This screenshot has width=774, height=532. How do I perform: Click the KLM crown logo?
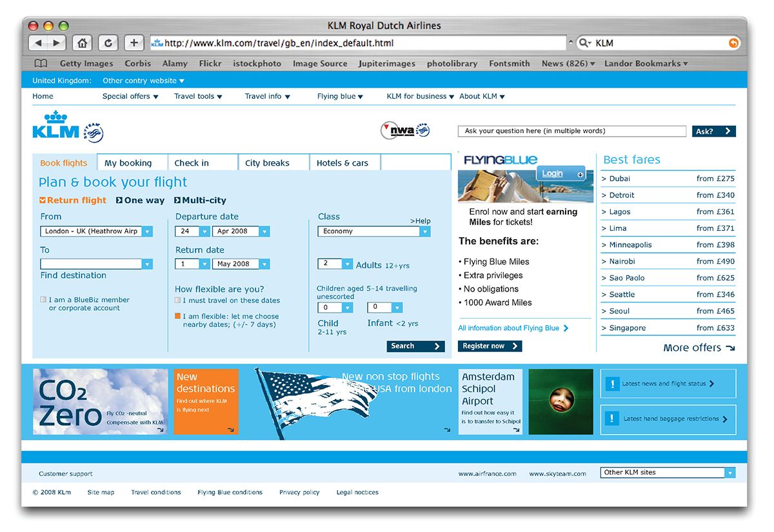56,125
